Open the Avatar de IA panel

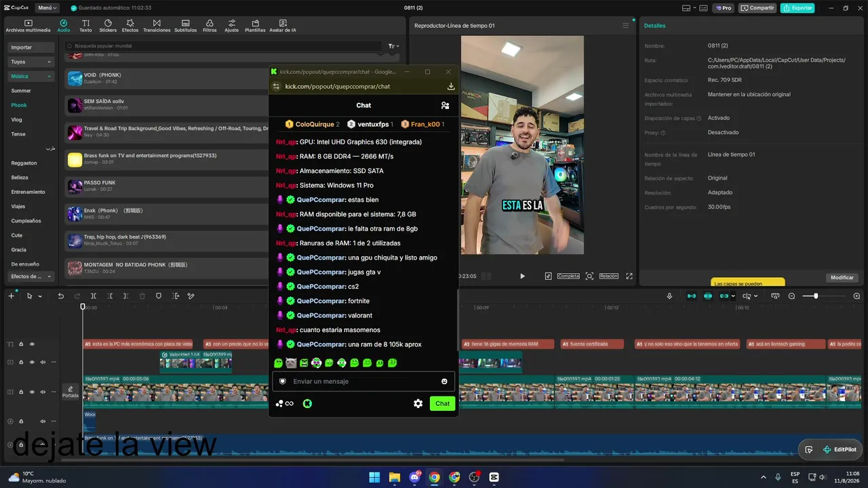pyautogui.click(x=283, y=26)
